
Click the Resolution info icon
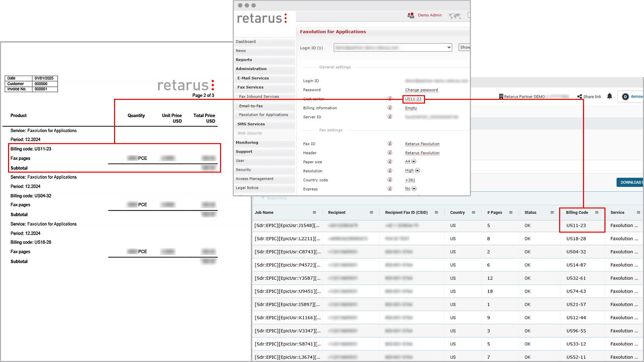point(390,171)
